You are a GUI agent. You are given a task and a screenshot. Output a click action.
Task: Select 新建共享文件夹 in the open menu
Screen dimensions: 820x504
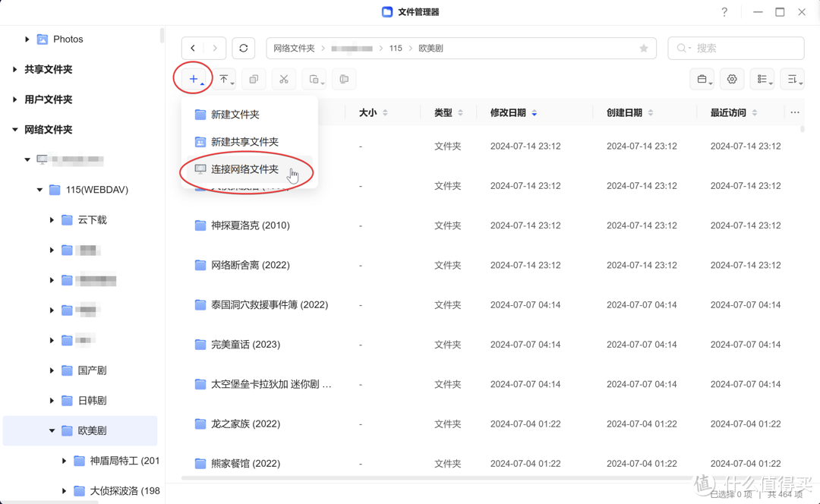[x=243, y=142]
